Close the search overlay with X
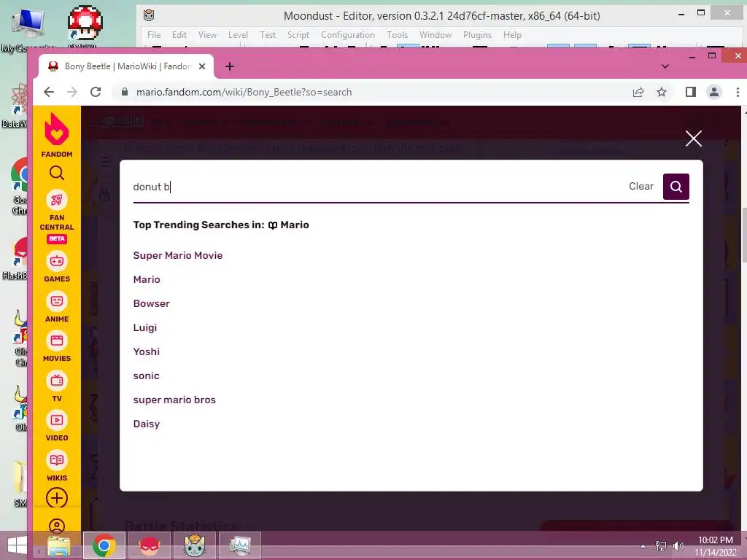 693,139
